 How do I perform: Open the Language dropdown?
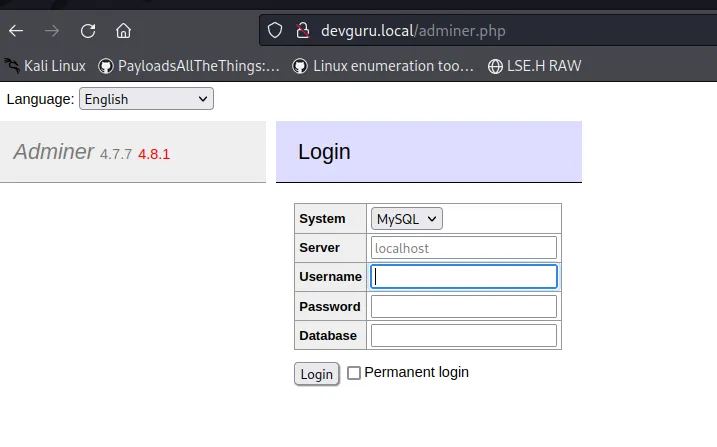click(x=146, y=99)
